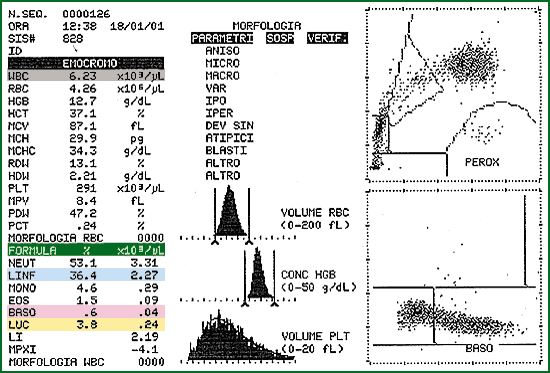Select the EMOCROMO section header
The width and height of the screenshot is (550, 373).
coord(86,64)
